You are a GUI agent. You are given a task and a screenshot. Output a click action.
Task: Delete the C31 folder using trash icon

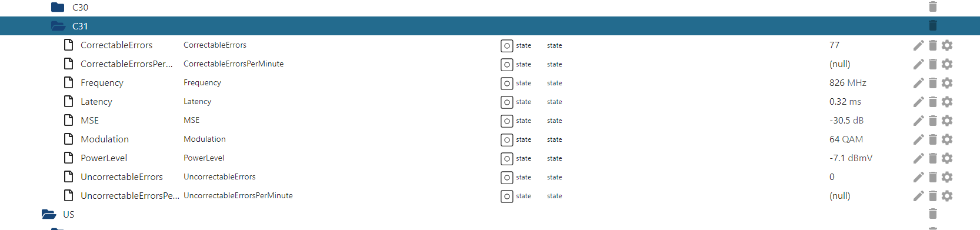pyautogui.click(x=932, y=26)
